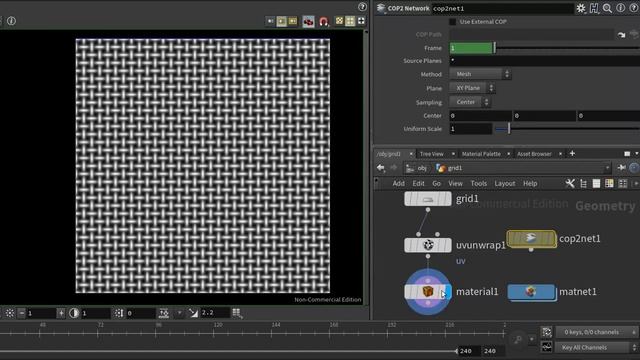Open the pane tab options arrow
This screenshot has height=360, width=640.
636,153
